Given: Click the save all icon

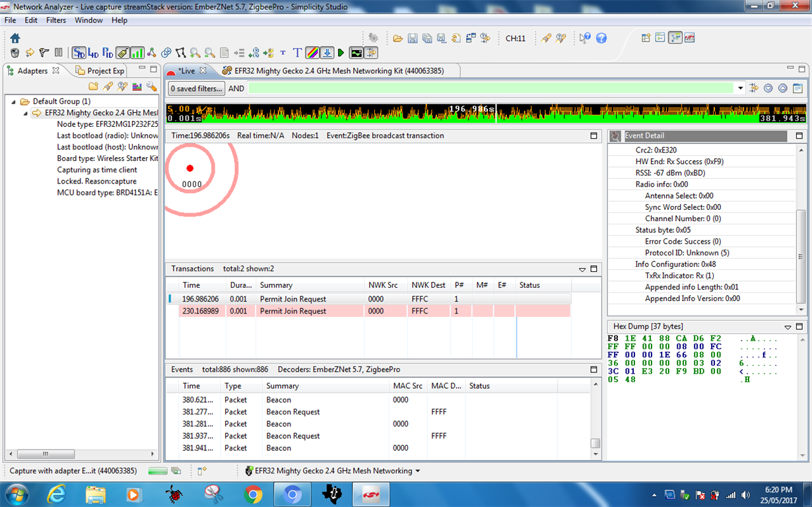Looking at the screenshot, I should 427,38.
